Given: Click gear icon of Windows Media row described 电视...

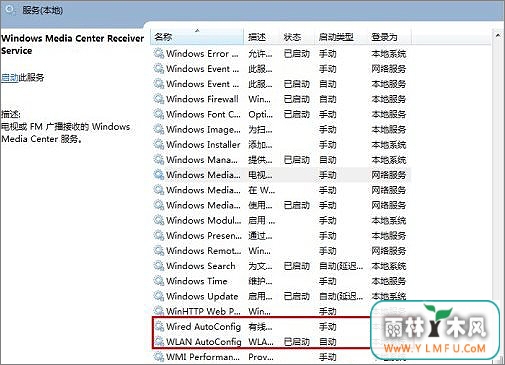Looking at the screenshot, I should (159, 175).
